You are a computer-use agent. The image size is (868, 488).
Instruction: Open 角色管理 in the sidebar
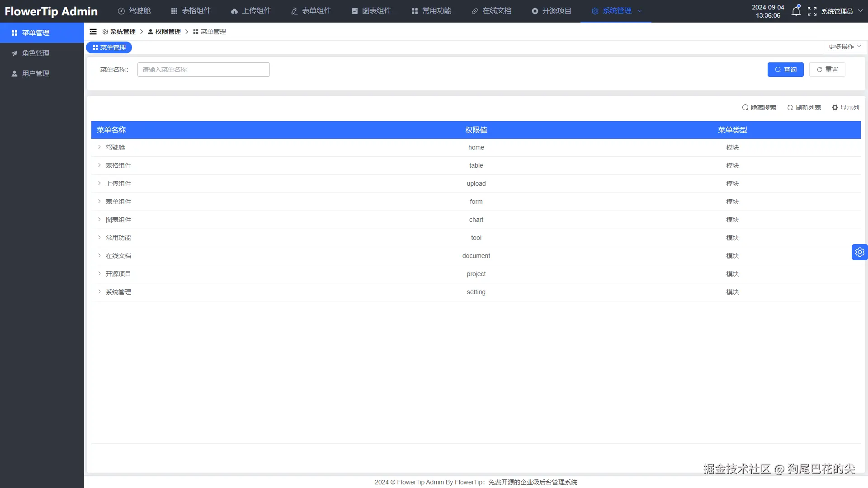coord(36,53)
